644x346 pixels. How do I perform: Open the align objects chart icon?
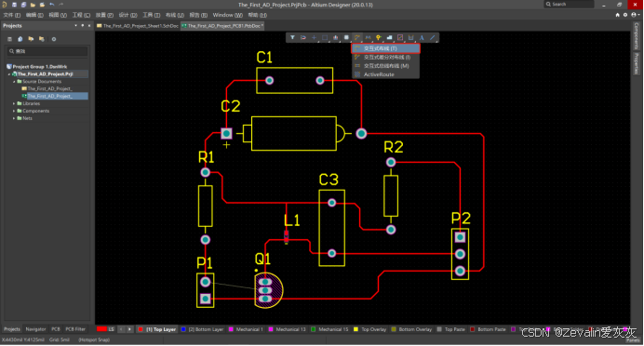[x=336, y=38]
